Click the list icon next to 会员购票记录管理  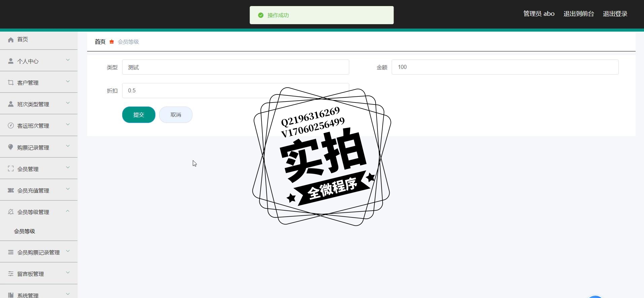tap(11, 252)
